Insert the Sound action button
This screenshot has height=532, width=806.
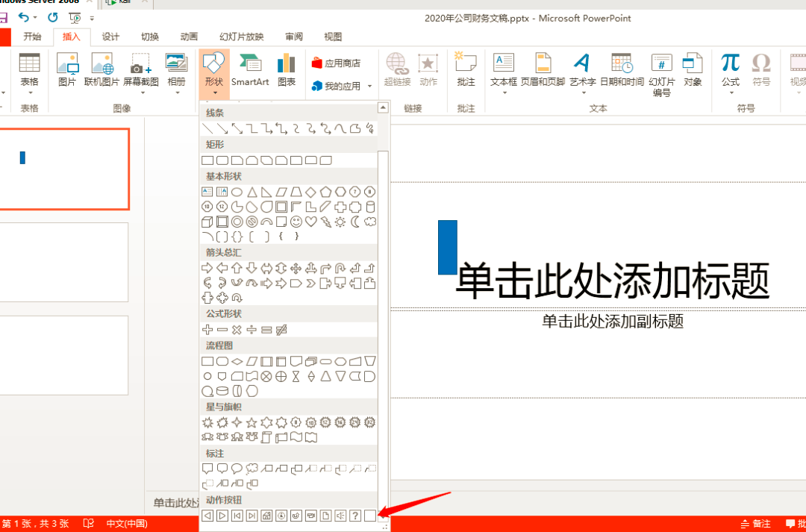click(x=340, y=515)
